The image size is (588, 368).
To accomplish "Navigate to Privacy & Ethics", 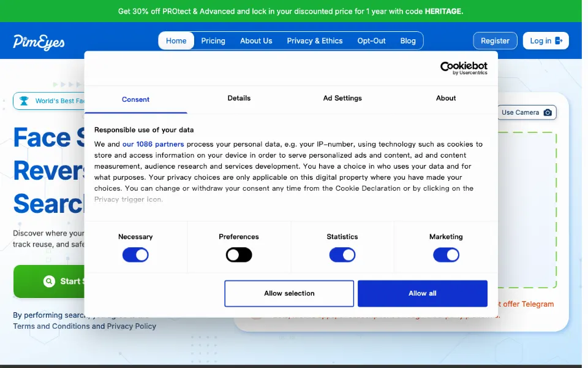I will (315, 40).
